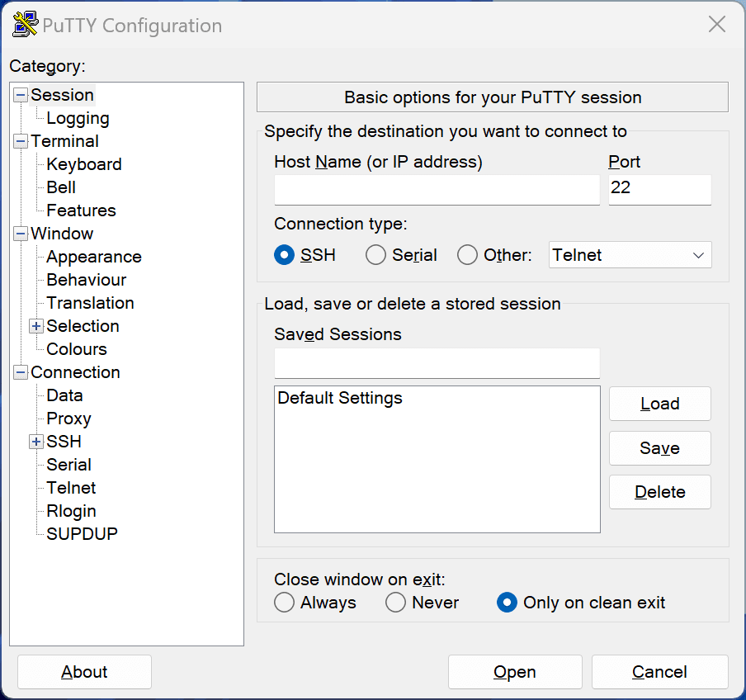746x700 pixels.
Task: Click the PuTTY application icon in the title bar
Action: point(23,24)
